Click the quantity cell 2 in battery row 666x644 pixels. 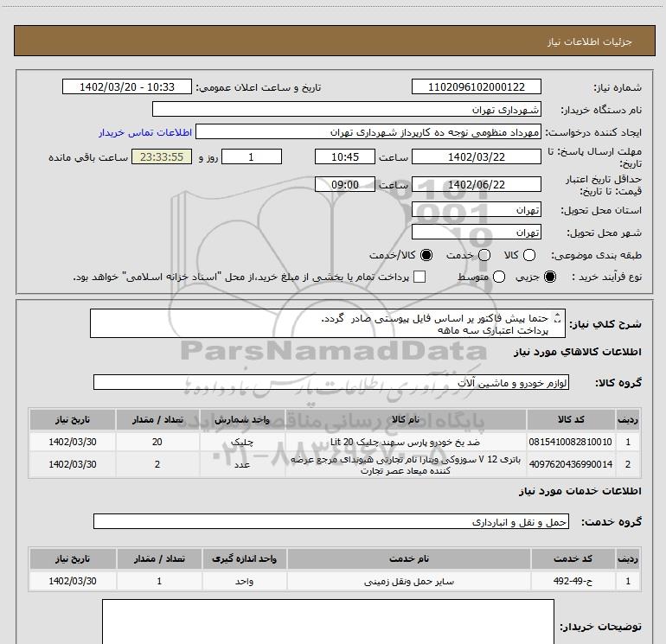pyautogui.click(x=157, y=464)
